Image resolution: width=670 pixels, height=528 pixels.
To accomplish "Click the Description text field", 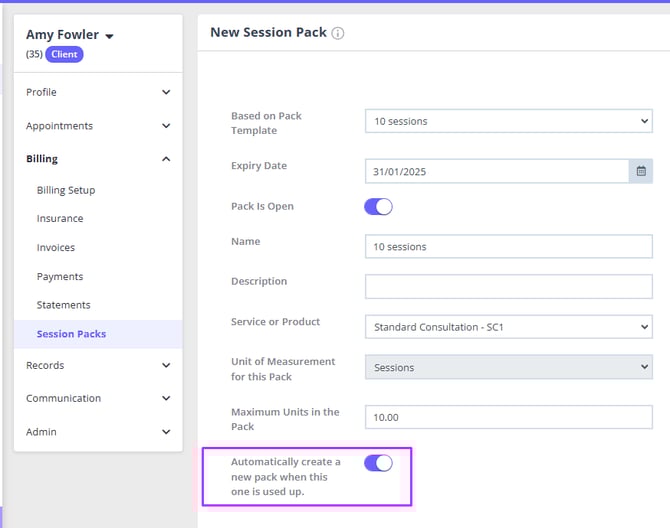I will [x=508, y=286].
